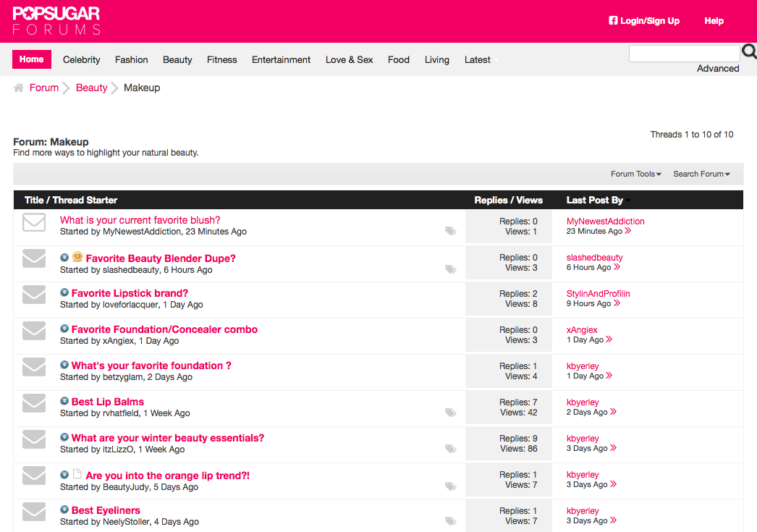Open the Fashion section
This screenshot has height=532, width=757.
tap(131, 60)
